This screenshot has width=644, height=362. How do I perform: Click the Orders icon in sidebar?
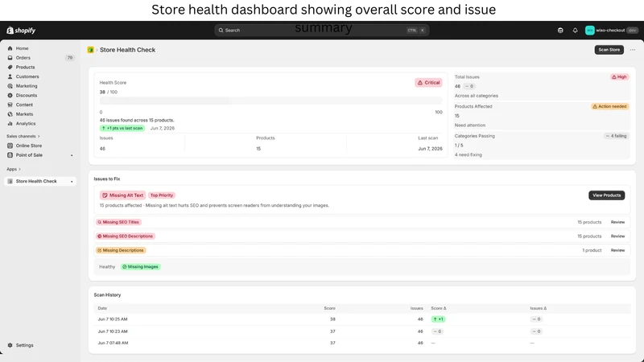coord(10,58)
